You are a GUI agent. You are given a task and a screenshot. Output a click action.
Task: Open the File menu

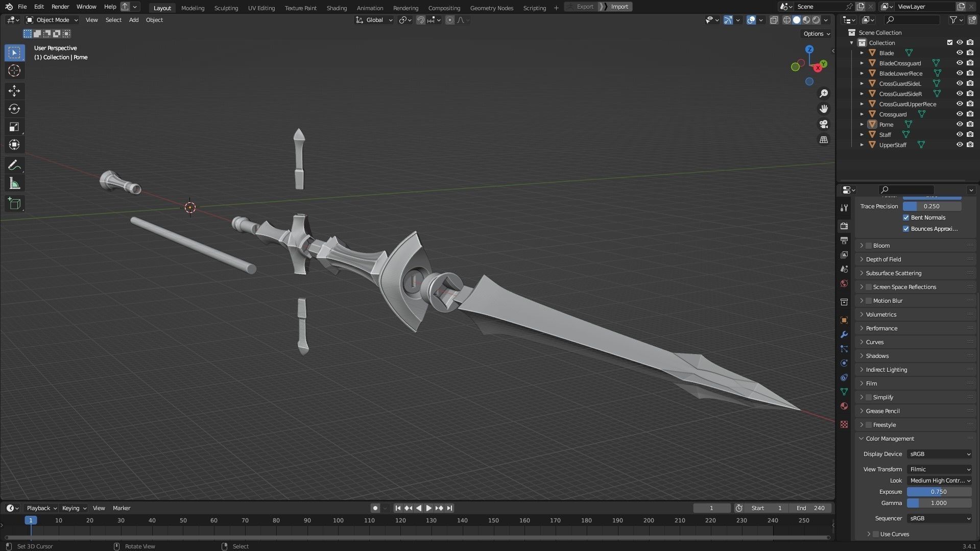click(x=22, y=7)
